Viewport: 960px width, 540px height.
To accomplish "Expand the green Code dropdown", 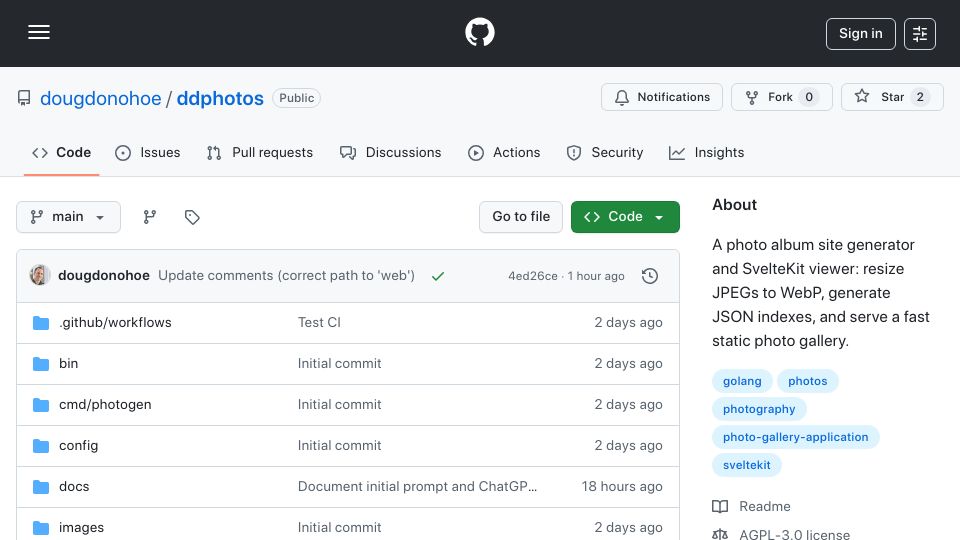I will pyautogui.click(x=625, y=217).
